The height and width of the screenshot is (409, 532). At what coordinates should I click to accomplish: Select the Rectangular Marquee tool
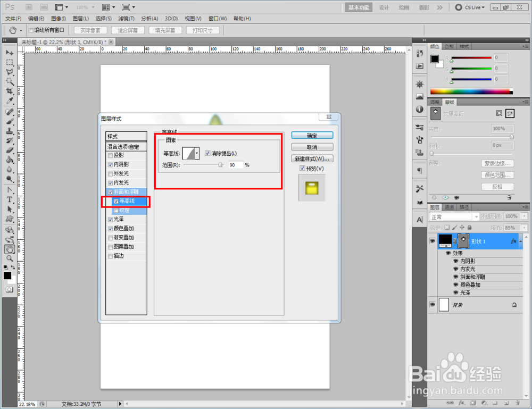(x=10, y=62)
